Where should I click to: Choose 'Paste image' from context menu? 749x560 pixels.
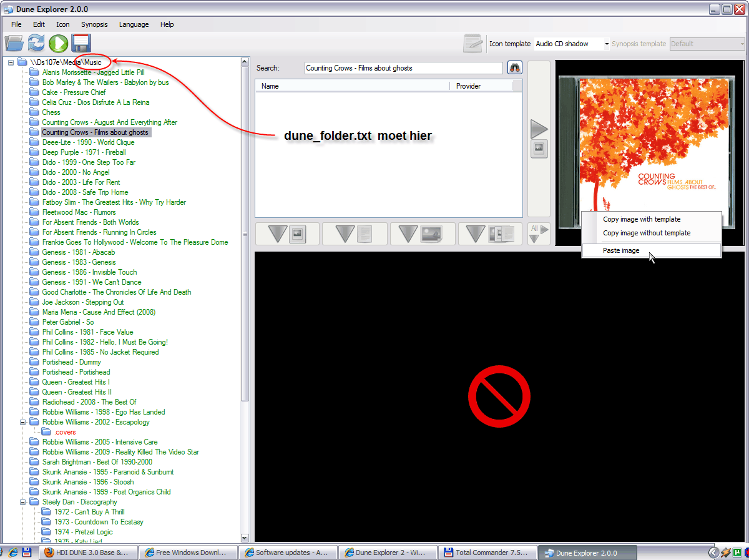click(x=652, y=250)
